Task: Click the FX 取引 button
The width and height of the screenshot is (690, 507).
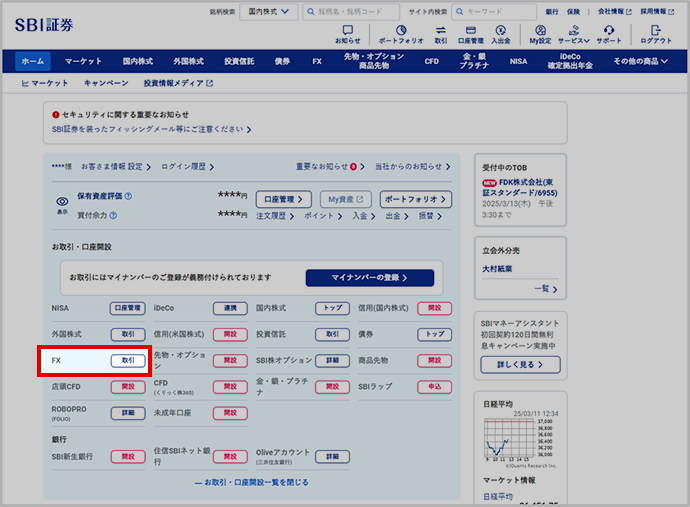Action: pyautogui.click(x=128, y=360)
